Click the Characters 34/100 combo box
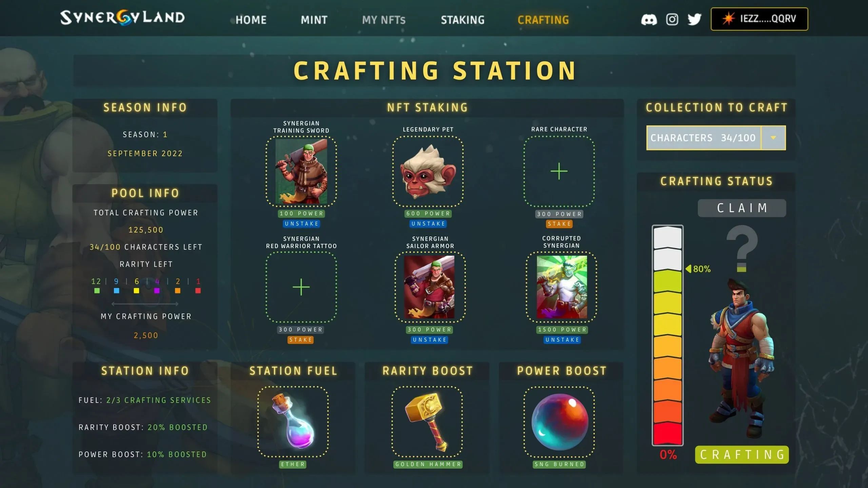The image size is (868, 488). (x=716, y=138)
